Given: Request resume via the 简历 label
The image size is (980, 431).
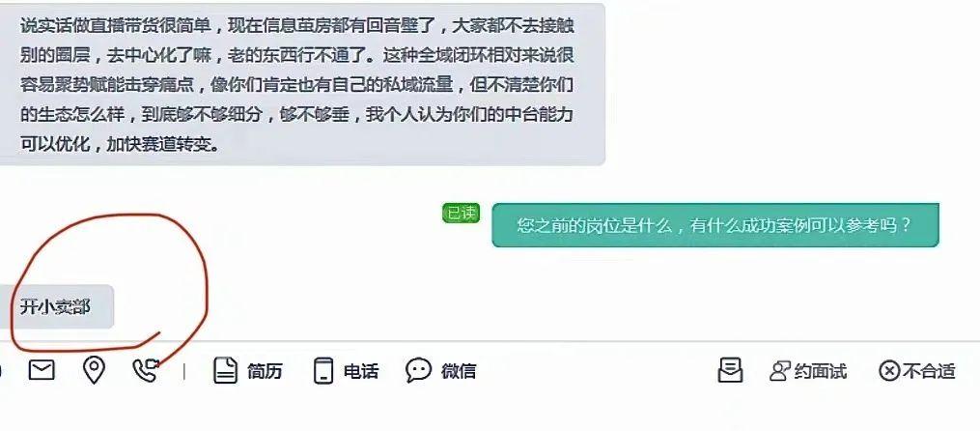Looking at the screenshot, I should 265,371.
